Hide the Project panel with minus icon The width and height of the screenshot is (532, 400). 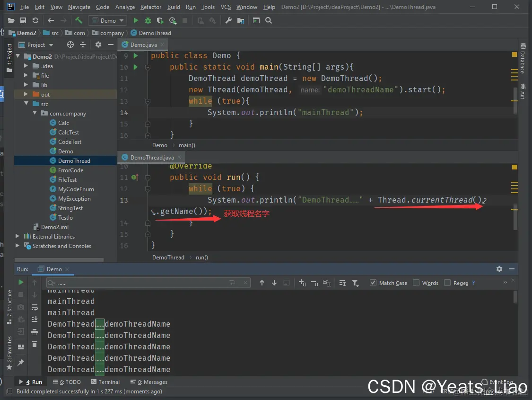tap(110, 45)
